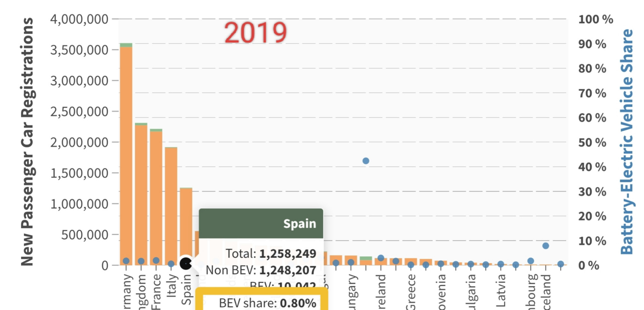
Task: Select the blue dot above the Luxembourg label
Action: point(531,261)
